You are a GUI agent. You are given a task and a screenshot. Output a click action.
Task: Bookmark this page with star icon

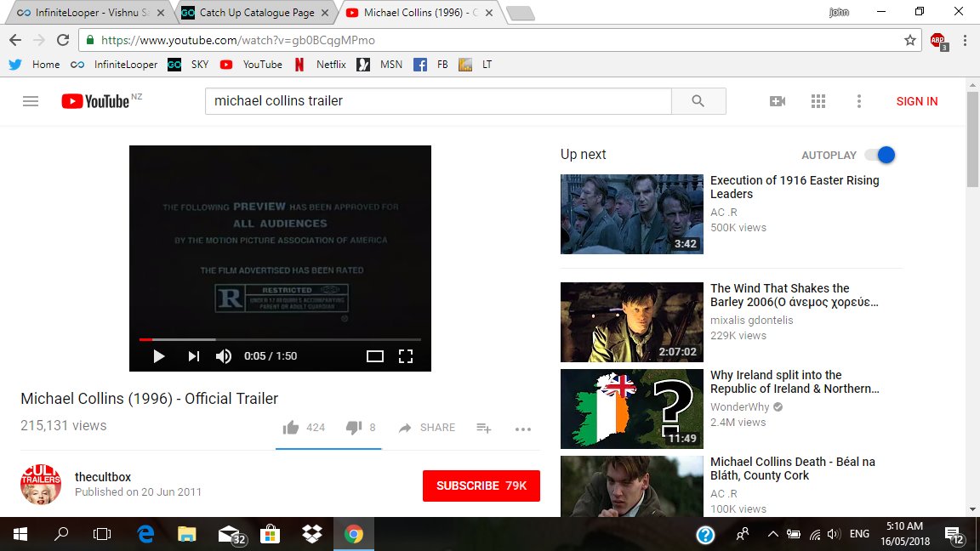tap(910, 40)
